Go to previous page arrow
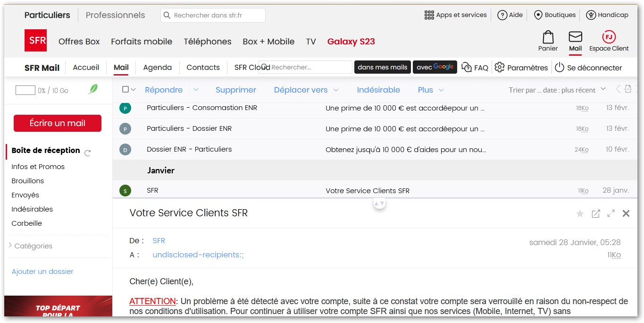The image size is (644, 323). click(x=618, y=89)
